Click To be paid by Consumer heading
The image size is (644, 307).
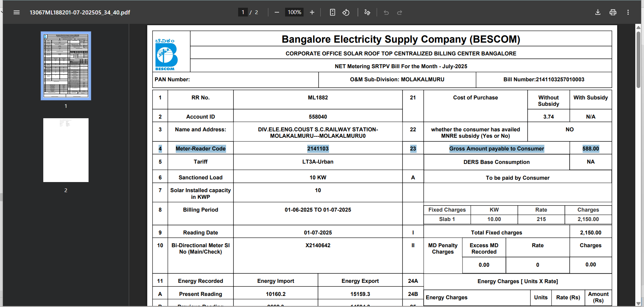pyautogui.click(x=518, y=178)
